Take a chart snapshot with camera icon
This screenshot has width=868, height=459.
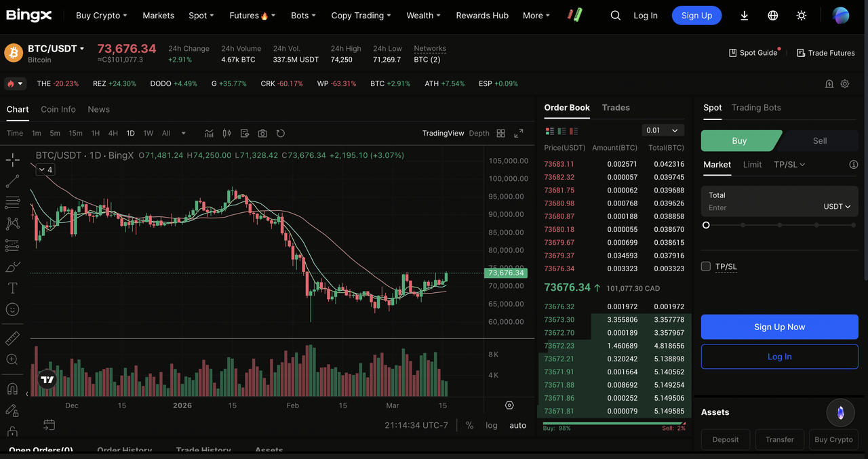262,134
